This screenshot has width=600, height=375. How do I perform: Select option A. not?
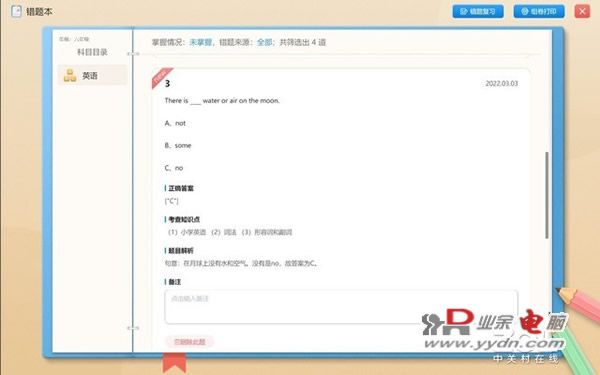[175, 123]
